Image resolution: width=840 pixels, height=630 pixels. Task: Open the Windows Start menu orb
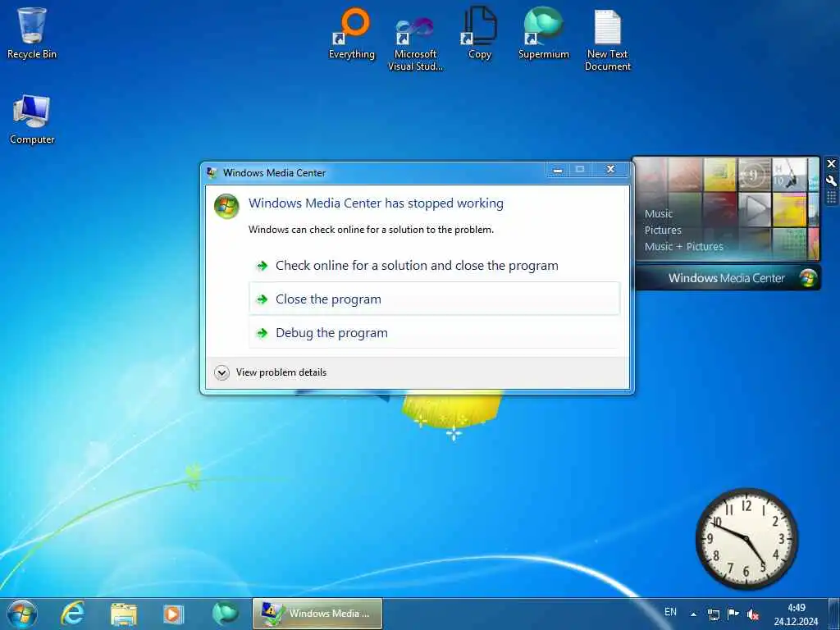[x=22, y=614]
